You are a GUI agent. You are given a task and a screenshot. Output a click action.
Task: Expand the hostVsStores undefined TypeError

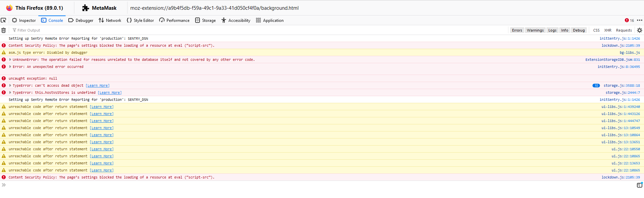tap(10, 92)
